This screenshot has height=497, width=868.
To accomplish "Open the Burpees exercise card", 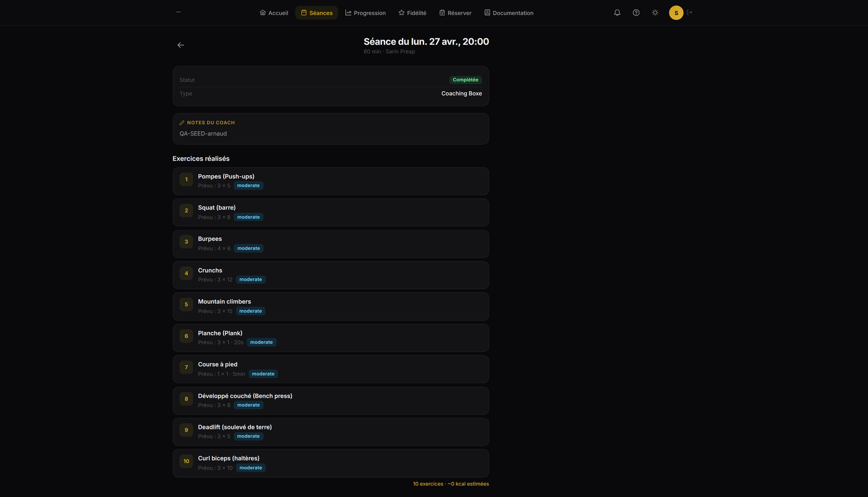I will click(x=331, y=244).
